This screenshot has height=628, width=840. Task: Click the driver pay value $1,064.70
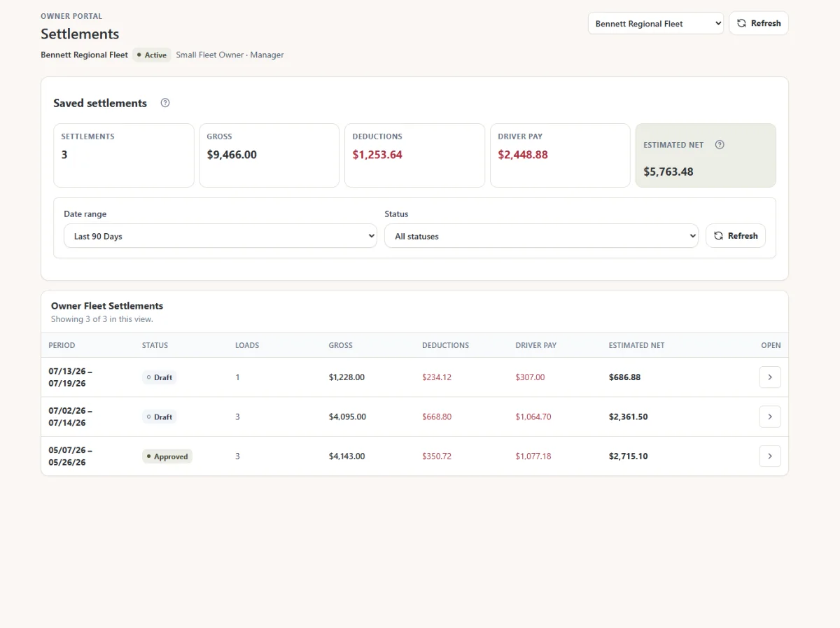click(533, 417)
